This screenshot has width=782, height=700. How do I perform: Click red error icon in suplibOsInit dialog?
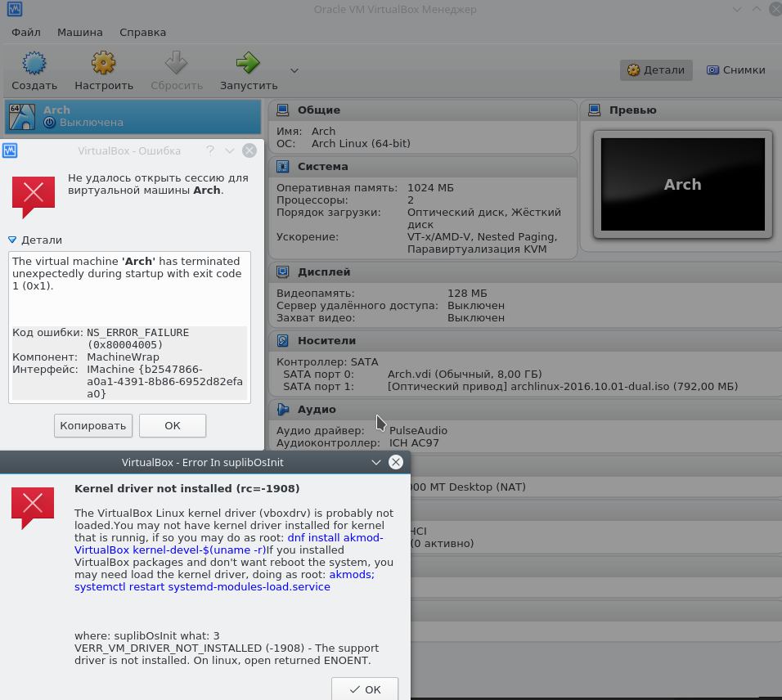(33, 508)
